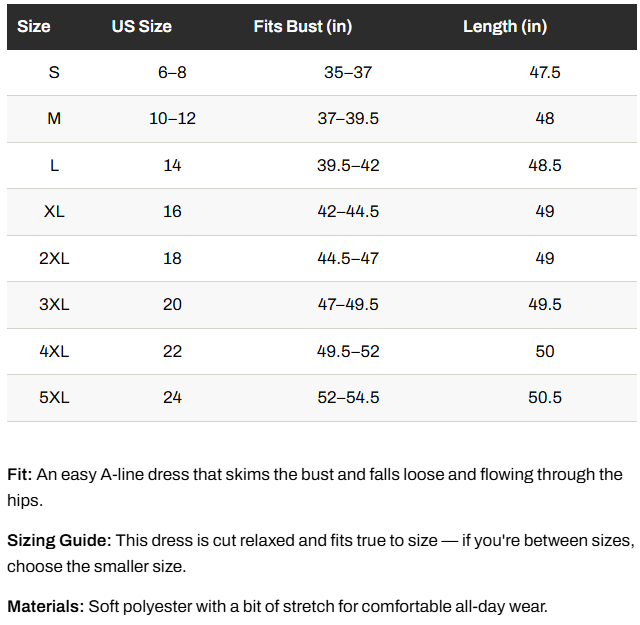
Task: Select the 3XL size cell
Action: (54, 305)
